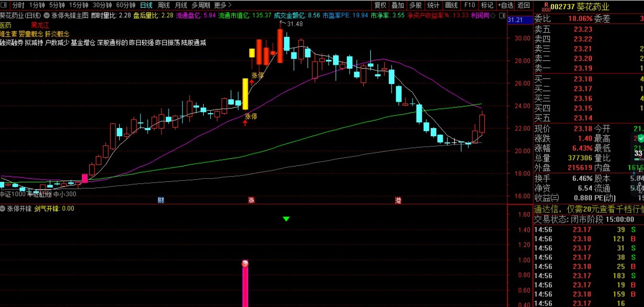Click the 中小300 index label
The width and height of the screenshot is (644, 307).
click(x=65, y=194)
